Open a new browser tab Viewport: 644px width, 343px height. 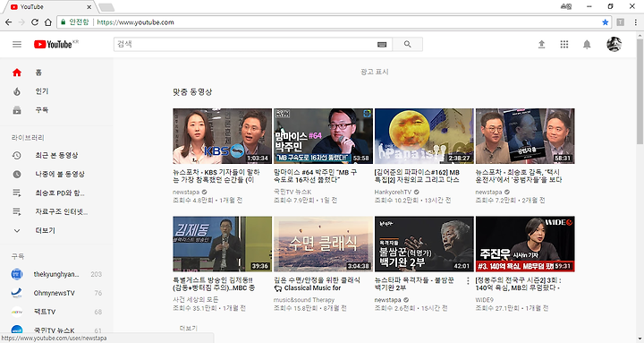106,7
